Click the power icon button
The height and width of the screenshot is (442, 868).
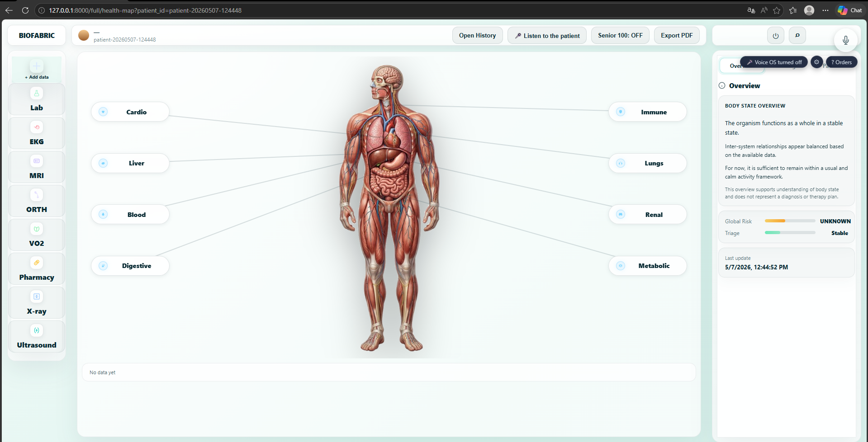776,35
